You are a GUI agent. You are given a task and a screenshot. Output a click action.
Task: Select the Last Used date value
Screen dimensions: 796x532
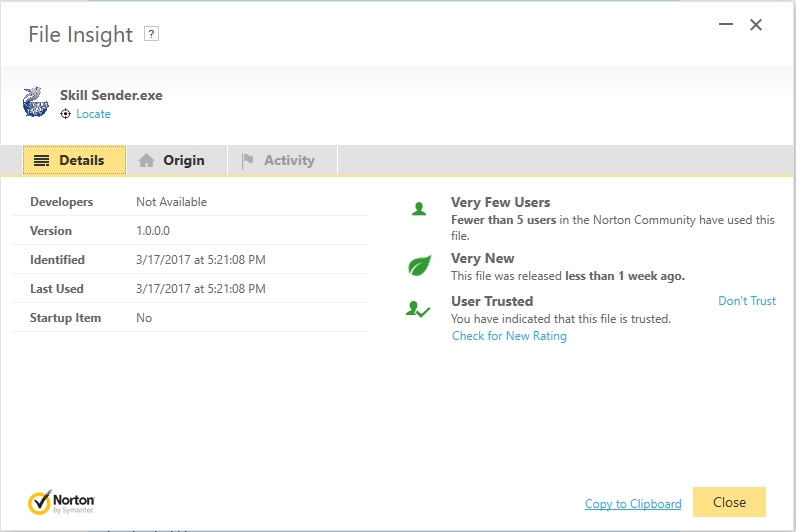click(x=201, y=288)
